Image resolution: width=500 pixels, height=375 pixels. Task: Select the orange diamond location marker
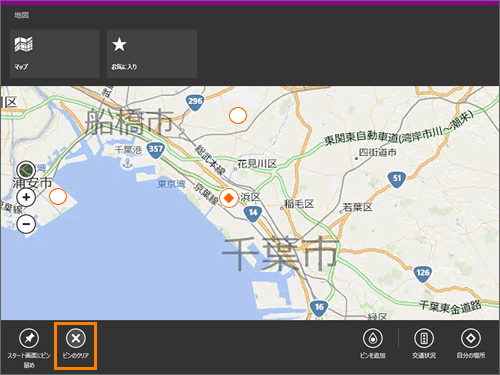(229, 198)
